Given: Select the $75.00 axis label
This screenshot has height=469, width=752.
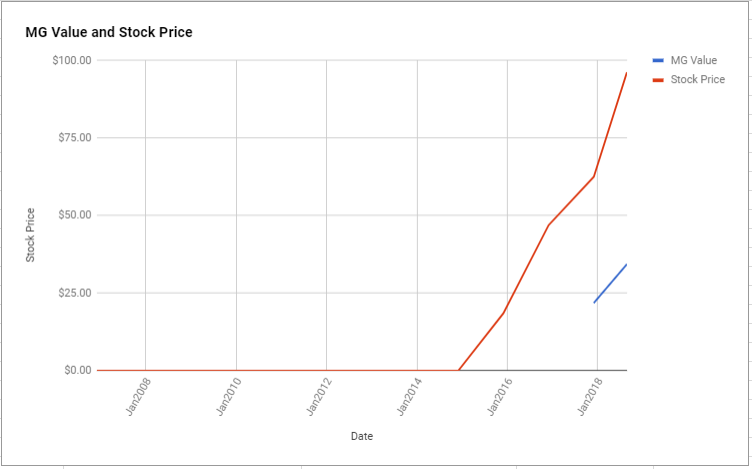Looking at the screenshot, I should [74, 138].
